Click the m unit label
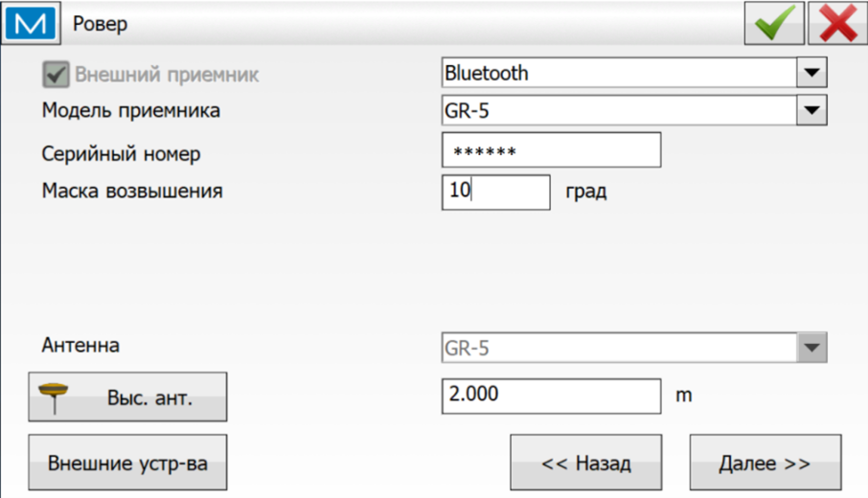Viewport: 868px width, 498px height. pyautogui.click(x=684, y=396)
